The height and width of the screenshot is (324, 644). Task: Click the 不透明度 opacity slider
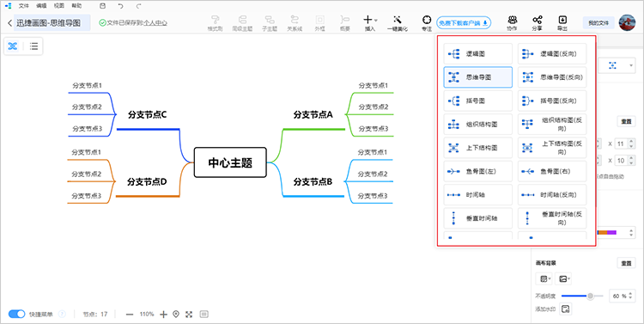(581, 296)
